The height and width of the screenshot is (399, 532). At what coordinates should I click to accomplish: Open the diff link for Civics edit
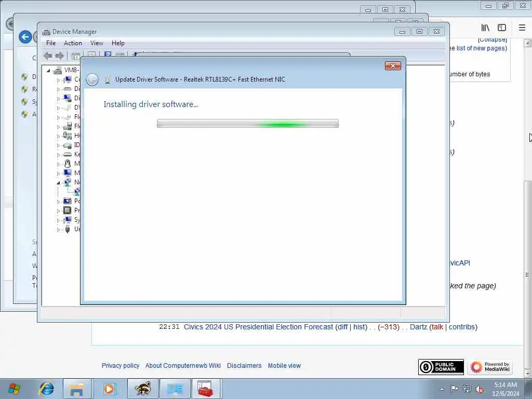point(343,327)
